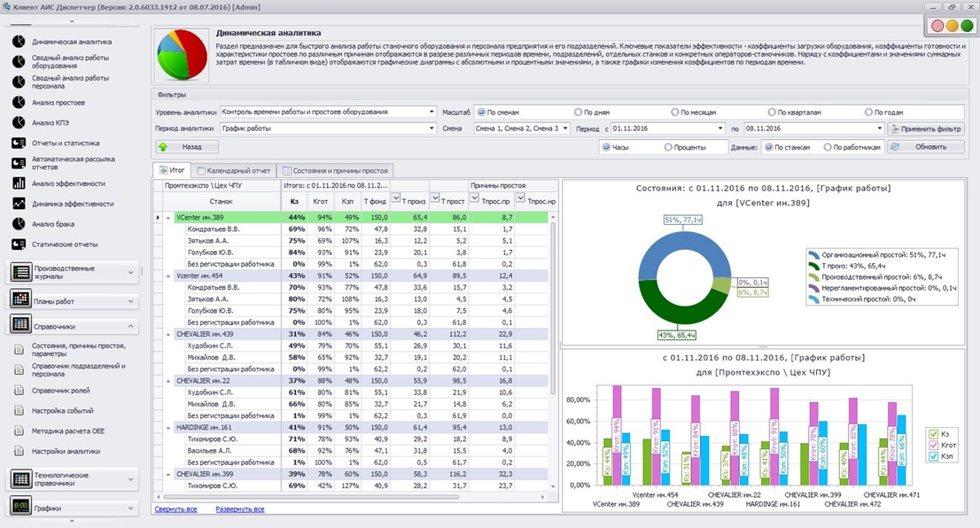Open Состояния и причины простоя tab
The height and width of the screenshot is (528, 980).
coord(335,170)
